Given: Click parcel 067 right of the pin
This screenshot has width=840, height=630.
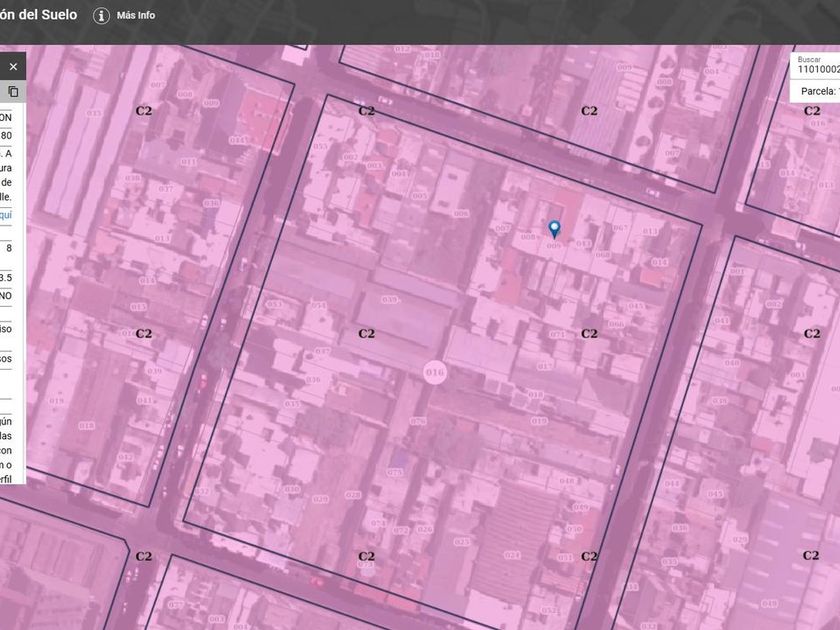Looking at the screenshot, I should tap(620, 228).
